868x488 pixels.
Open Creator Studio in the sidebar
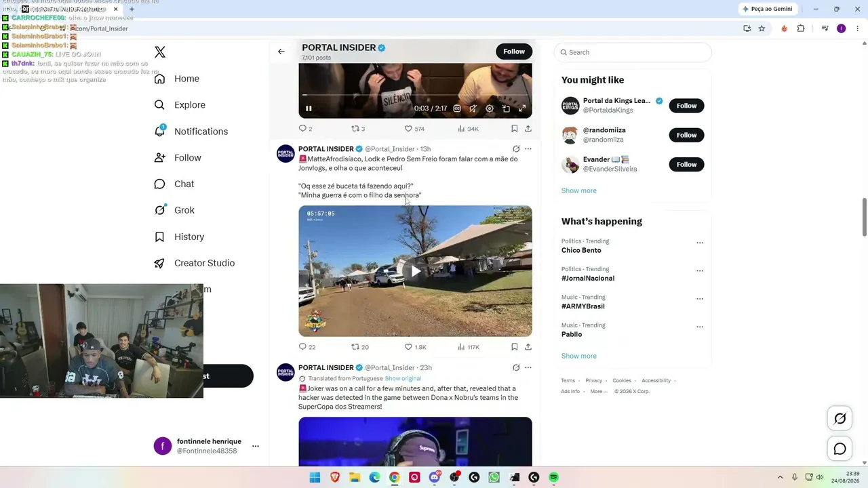pyautogui.click(x=194, y=263)
